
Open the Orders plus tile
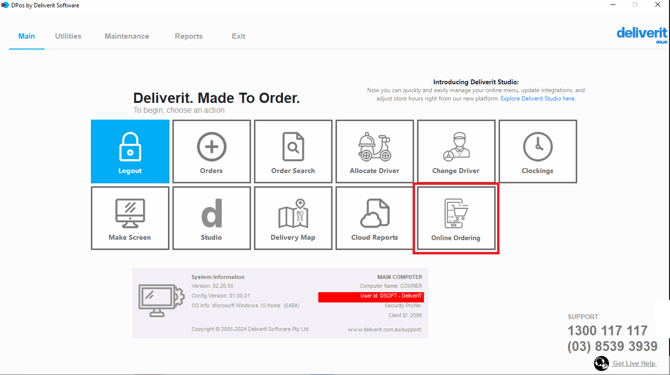point(212,152)
